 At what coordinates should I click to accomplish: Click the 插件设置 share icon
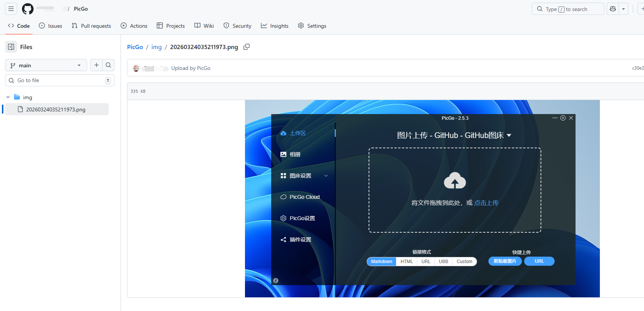(283, 240)
